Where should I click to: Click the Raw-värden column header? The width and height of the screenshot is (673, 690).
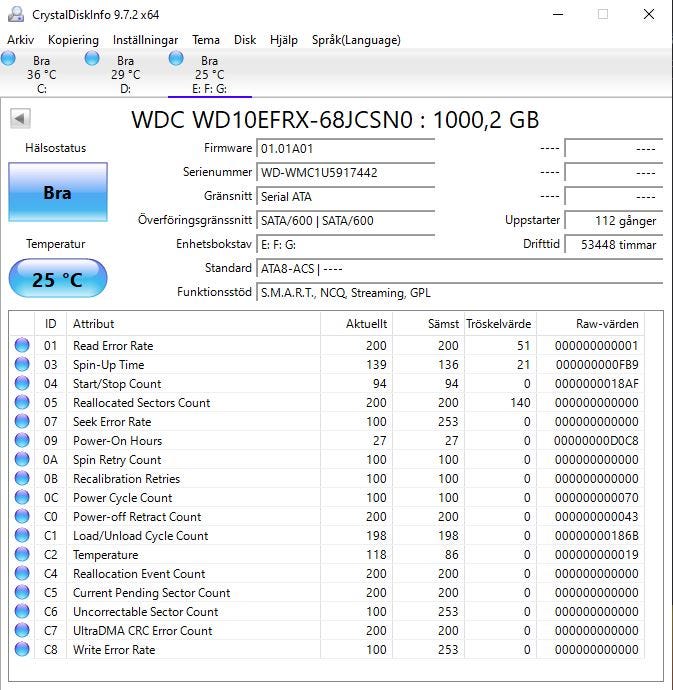click(606, 324)
